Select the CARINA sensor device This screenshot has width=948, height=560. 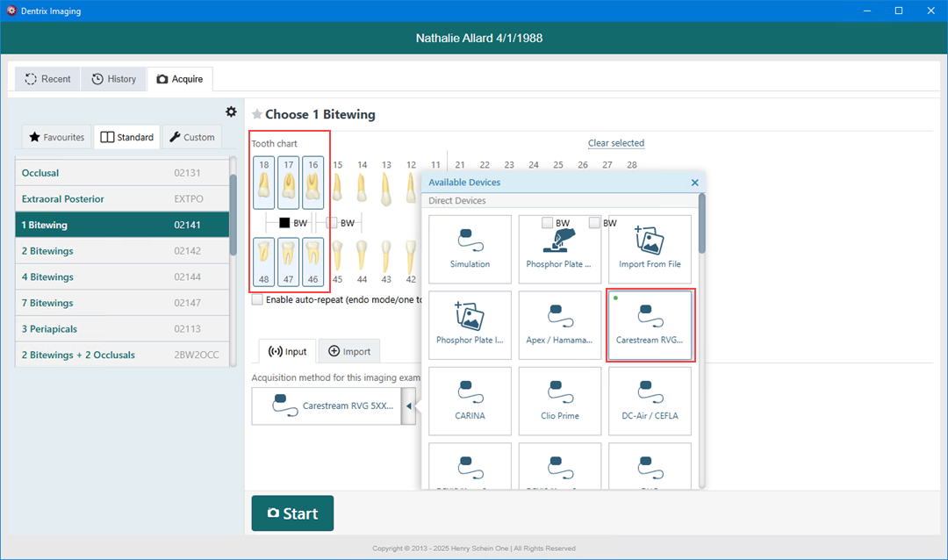pos(470,399)
